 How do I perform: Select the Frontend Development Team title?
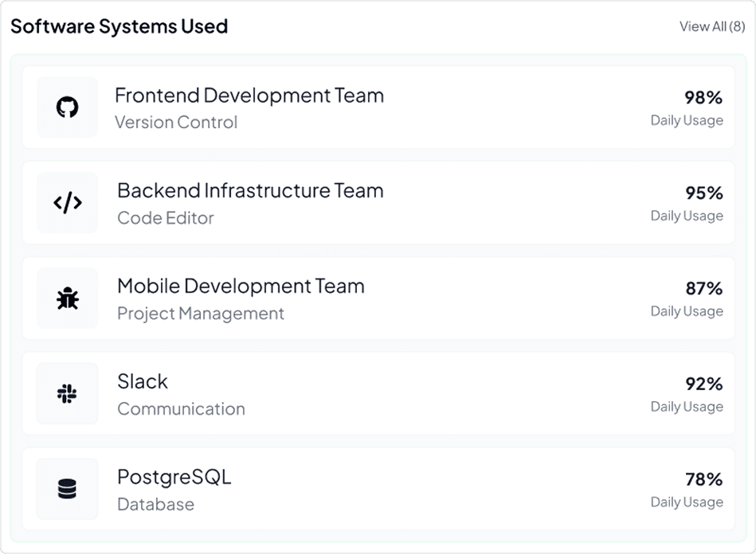click(249, 96)
